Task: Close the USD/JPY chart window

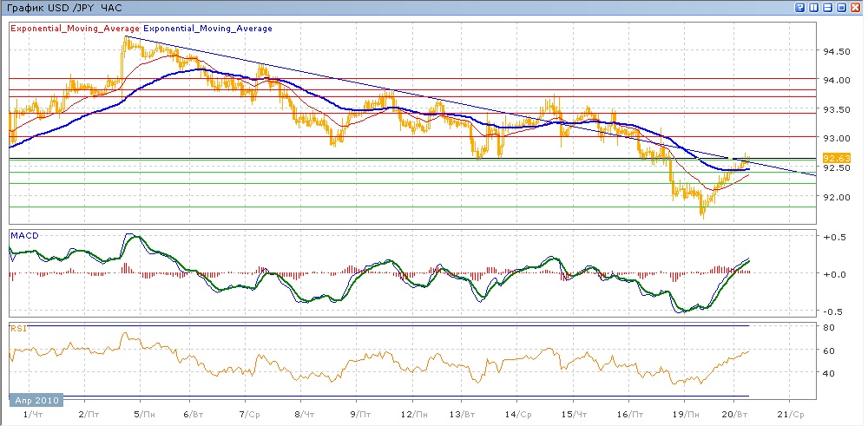Action: pos(856,7)
